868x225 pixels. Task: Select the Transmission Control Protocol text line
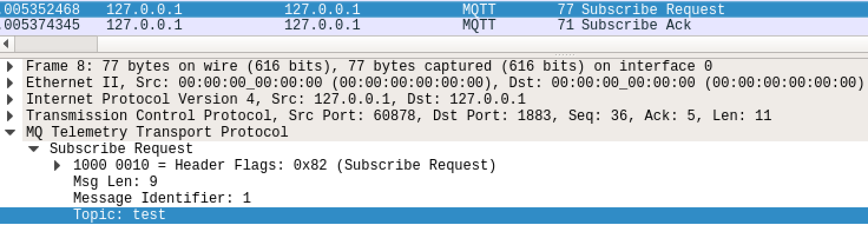click(399, 115)
